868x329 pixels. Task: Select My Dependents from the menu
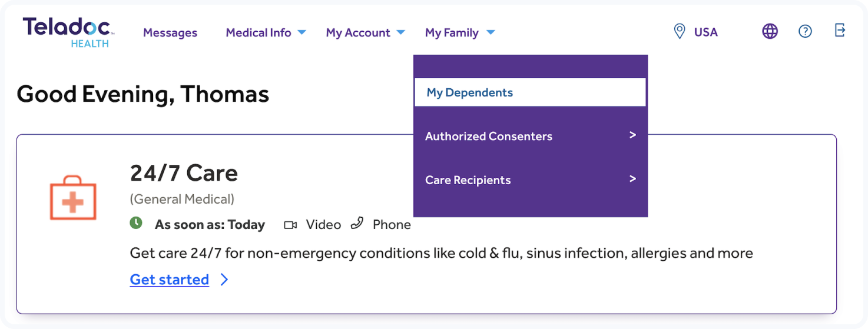(470, 92)
